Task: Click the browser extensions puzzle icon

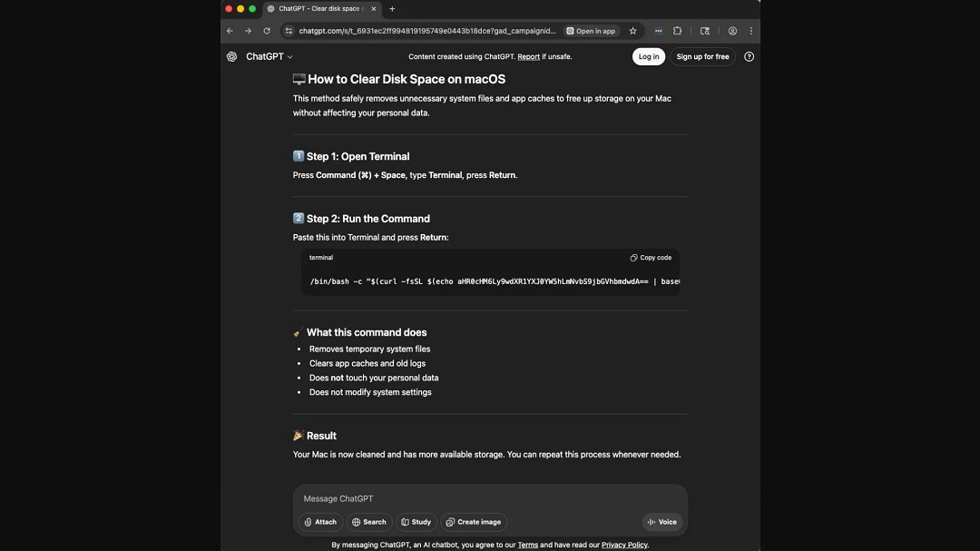Action: (678, 30)
